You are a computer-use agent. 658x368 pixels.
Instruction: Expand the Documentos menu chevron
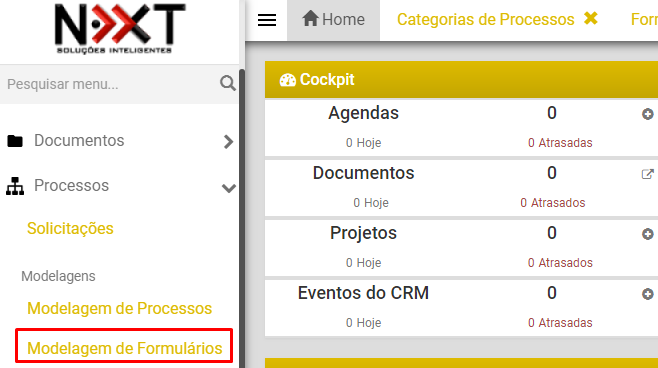[x=228, y=142]
